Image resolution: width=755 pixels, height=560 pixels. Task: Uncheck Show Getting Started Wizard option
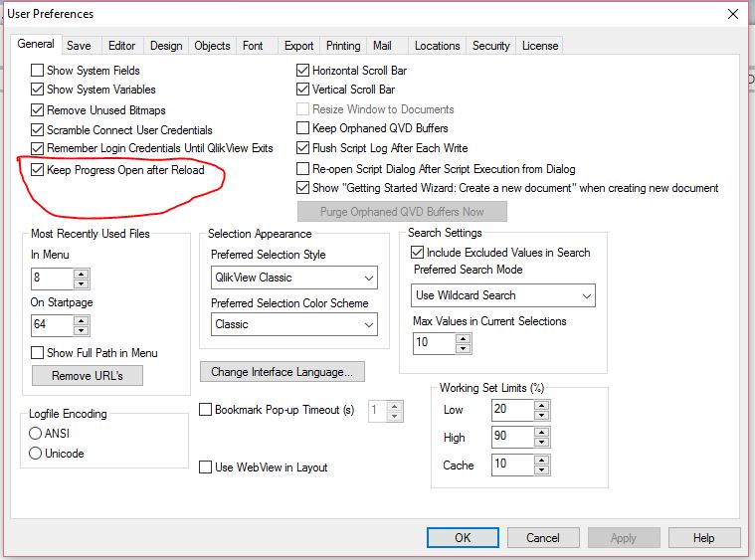302,187
